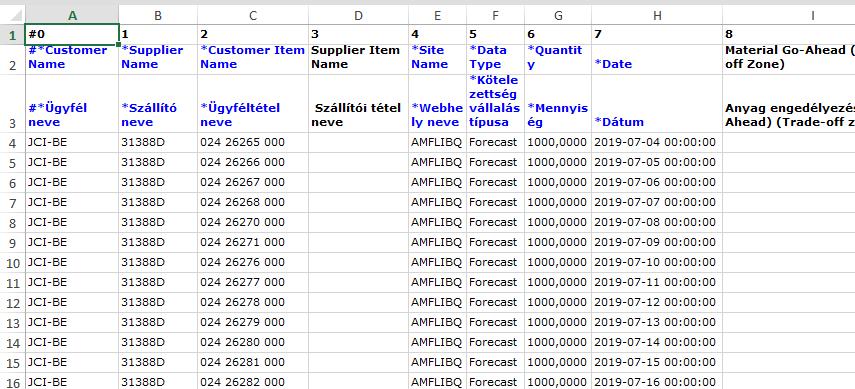Click date cell '2019-07-16 00:00:00'
Viewport: 855px width, 389px height.
point(657,381)
